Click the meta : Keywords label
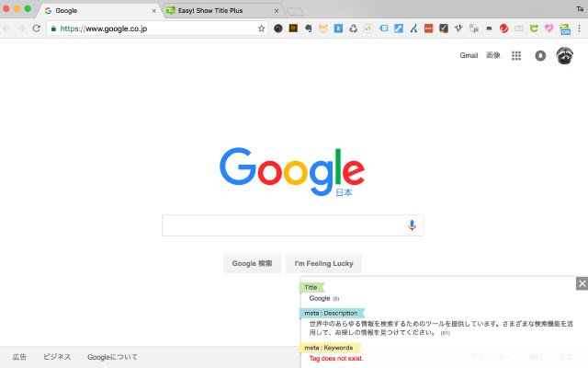The width and height of the screenshot is (588, 368). [329, 348]
